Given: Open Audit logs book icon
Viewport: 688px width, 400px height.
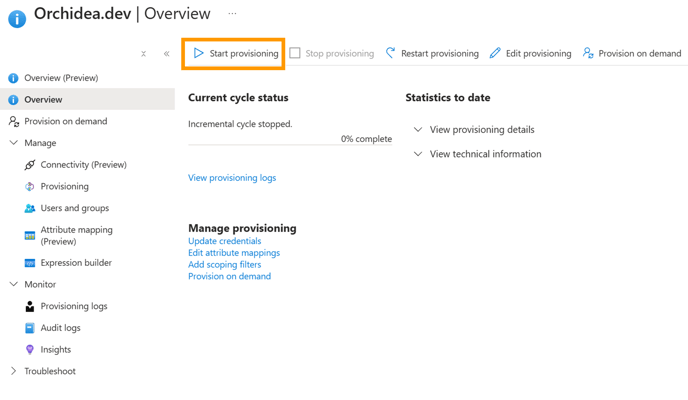Looking at the screenshot, I should pos(29,328).
